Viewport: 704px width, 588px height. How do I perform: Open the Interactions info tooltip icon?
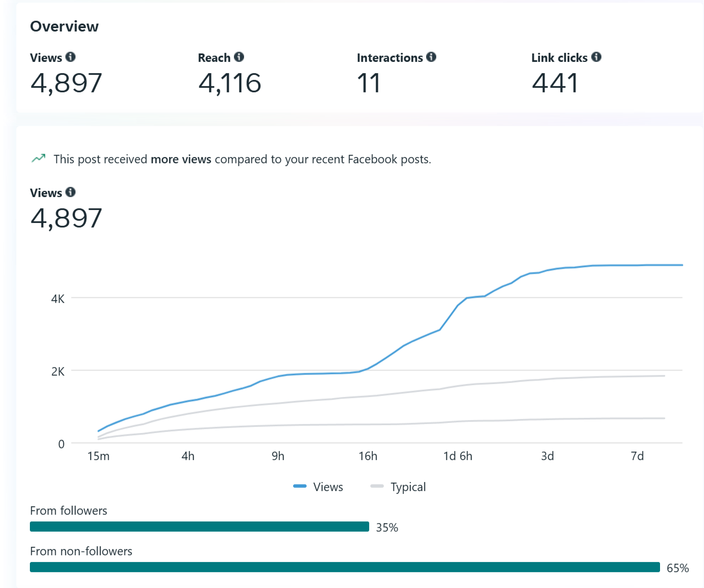point(431,57)
